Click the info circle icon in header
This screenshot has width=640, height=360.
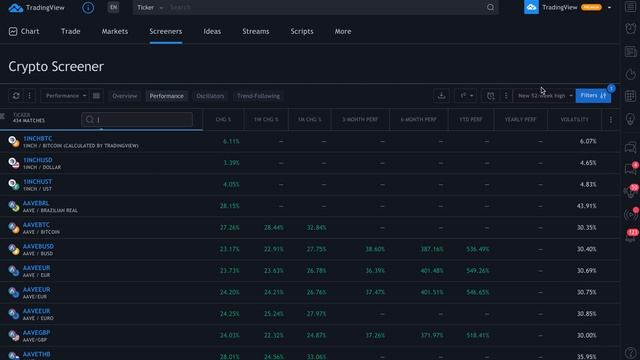pos(88,7)
